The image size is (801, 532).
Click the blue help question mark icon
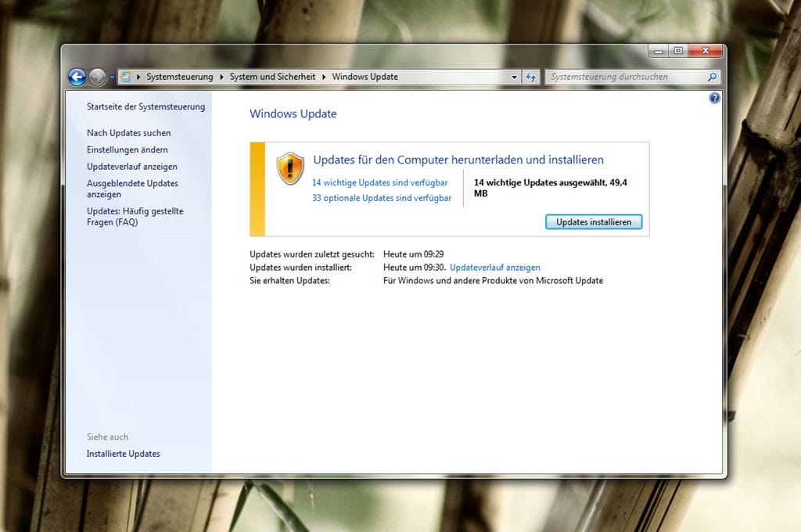pyautogui.click(x=713, y=99)
